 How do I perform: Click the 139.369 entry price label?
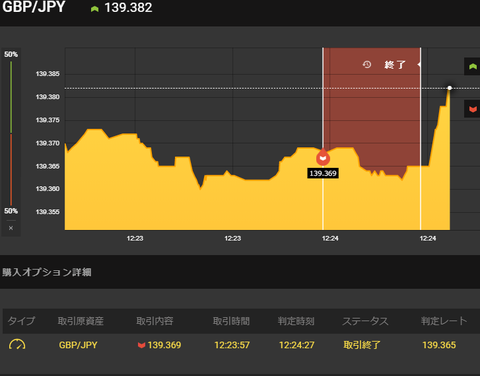pyautogui.click(x=323, y=173)
